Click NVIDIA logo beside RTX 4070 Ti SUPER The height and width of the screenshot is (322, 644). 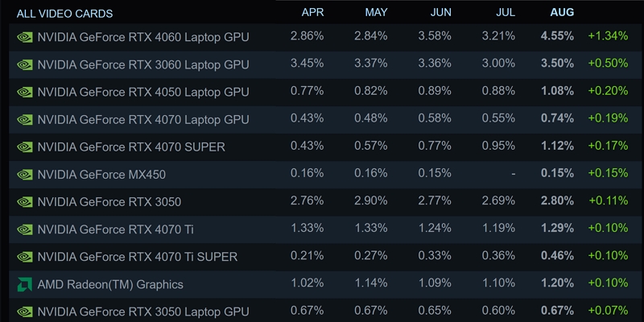(24, 257)
